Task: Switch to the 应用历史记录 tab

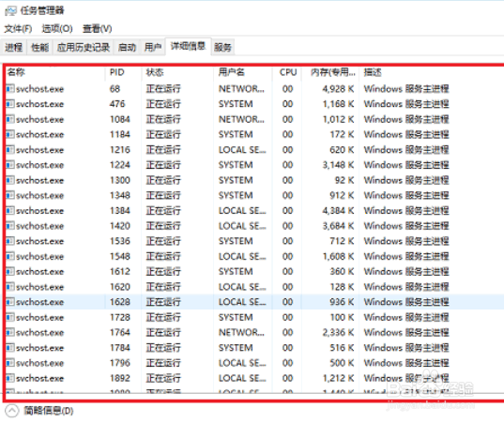Action: (84, 48)
